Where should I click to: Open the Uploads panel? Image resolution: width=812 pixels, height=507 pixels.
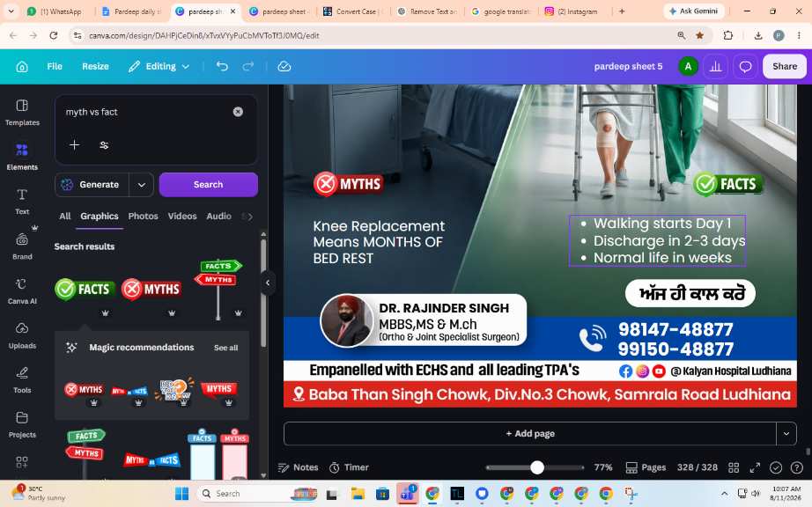pyautogui.click(x=22, y=334)
